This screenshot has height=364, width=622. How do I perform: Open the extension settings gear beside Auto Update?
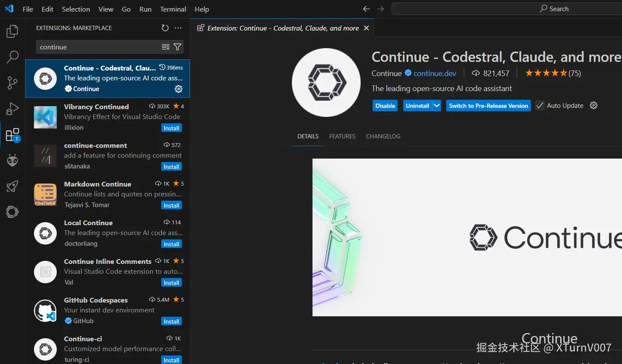[x=593, y=105]
